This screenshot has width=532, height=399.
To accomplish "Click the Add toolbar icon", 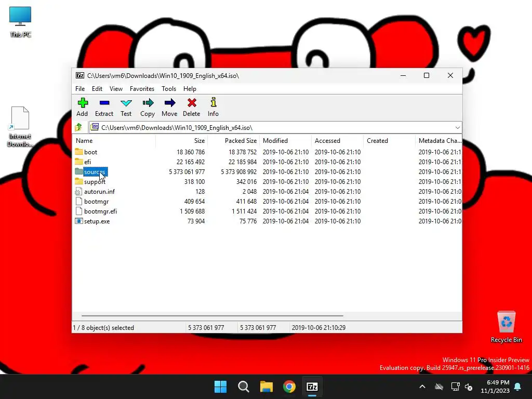I will click(x=83, y=103).
